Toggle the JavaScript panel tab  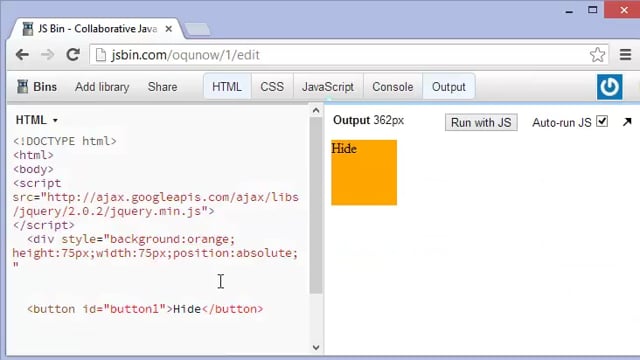tap(328, 87)
